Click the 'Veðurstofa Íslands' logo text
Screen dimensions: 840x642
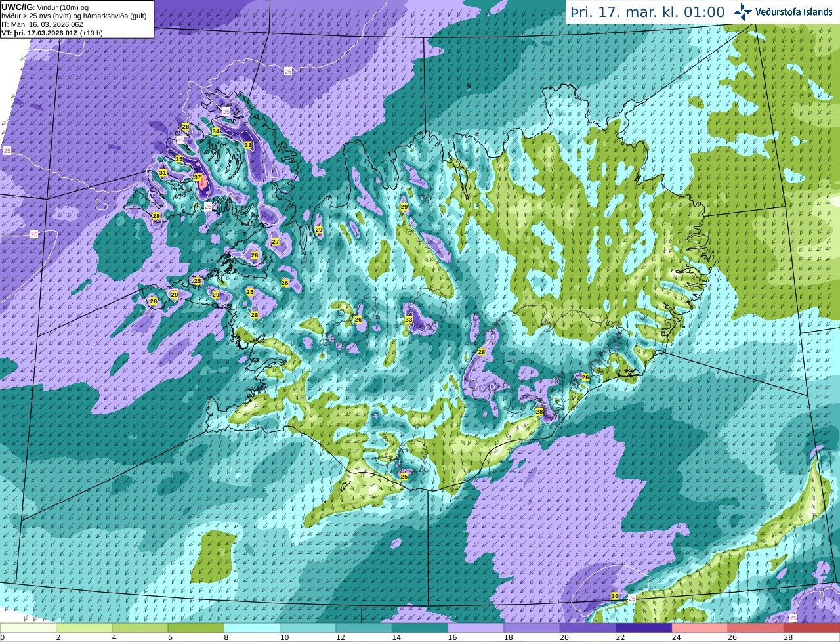tap(794, 12)
